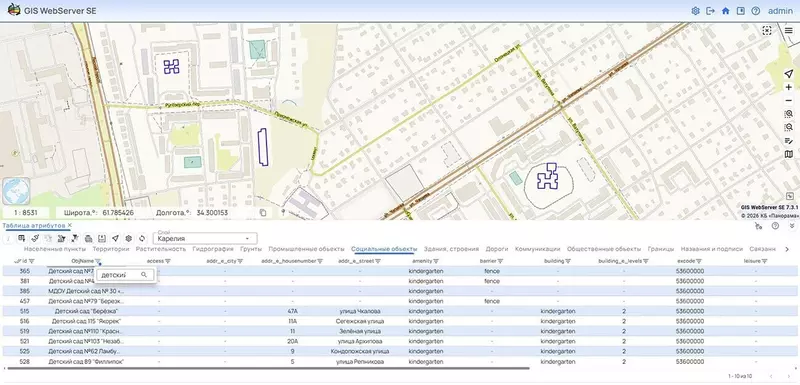This screenshot has width=800, height=385.
Task: Close the Таблица атрибутов tab
Action: coord(70,225)
